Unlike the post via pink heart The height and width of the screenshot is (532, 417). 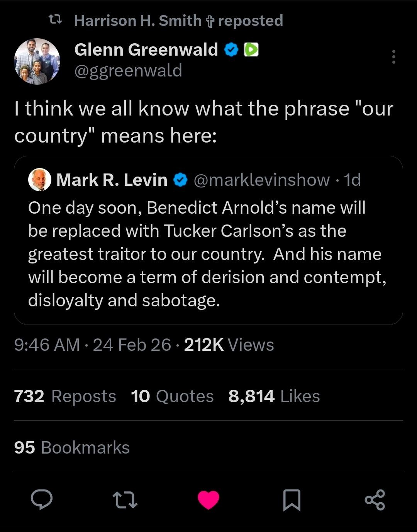coord(208,500)
